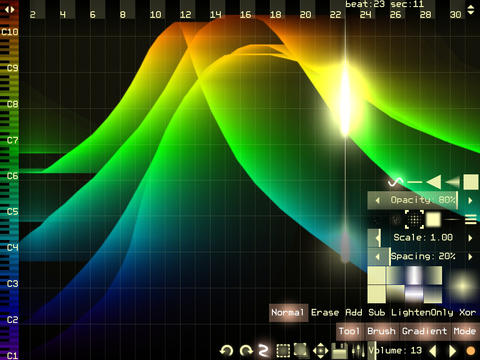The height and width of the screenshot is (360, 480).
Task: Click the orange record button
Action: click(471, 351)
